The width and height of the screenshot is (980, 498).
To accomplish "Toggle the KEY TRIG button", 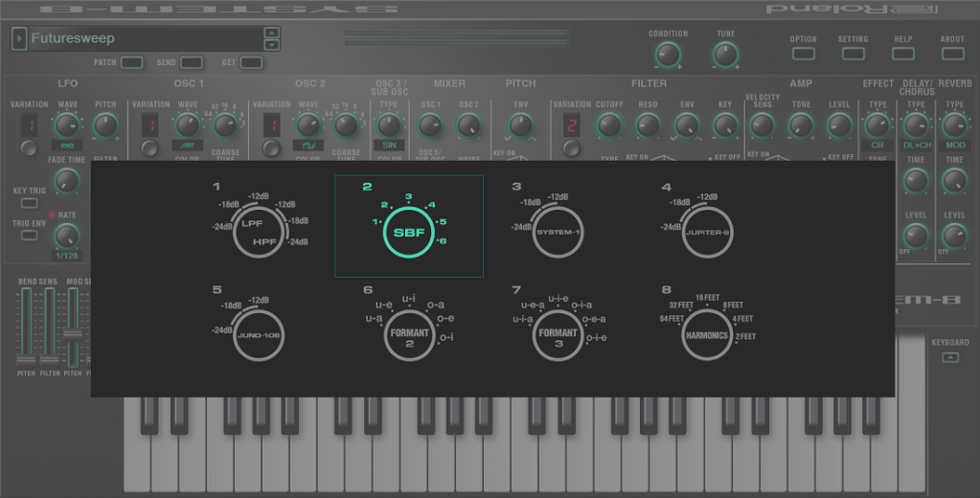I will pyautogui.click(x=30, y=203).
